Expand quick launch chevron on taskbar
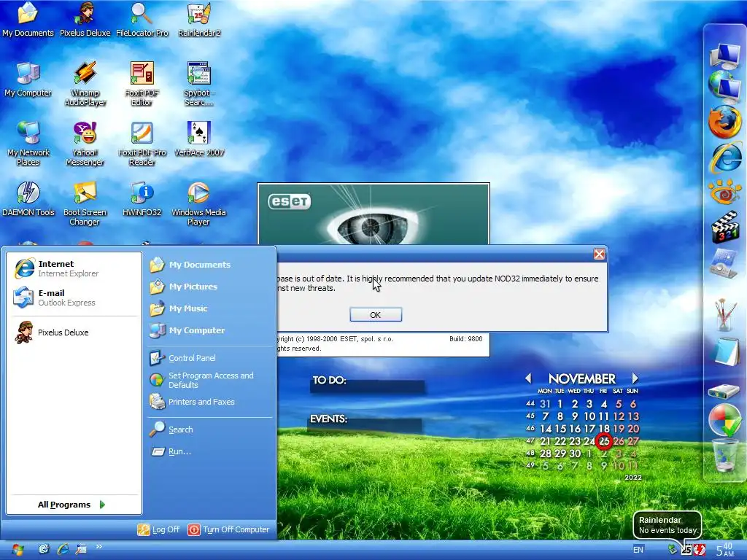This screenshot has height=560, width=747. pyautogui.click(x=99, y=547)
